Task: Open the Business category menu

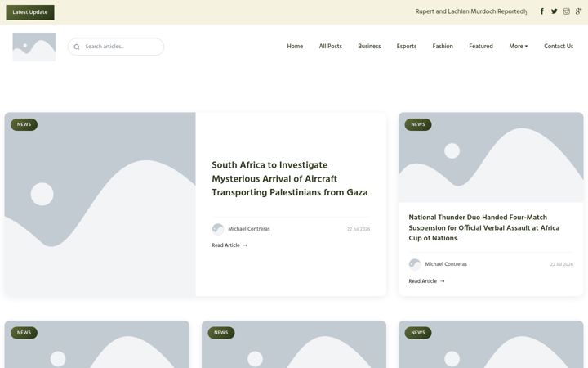Action: click(x=369, y=46)
